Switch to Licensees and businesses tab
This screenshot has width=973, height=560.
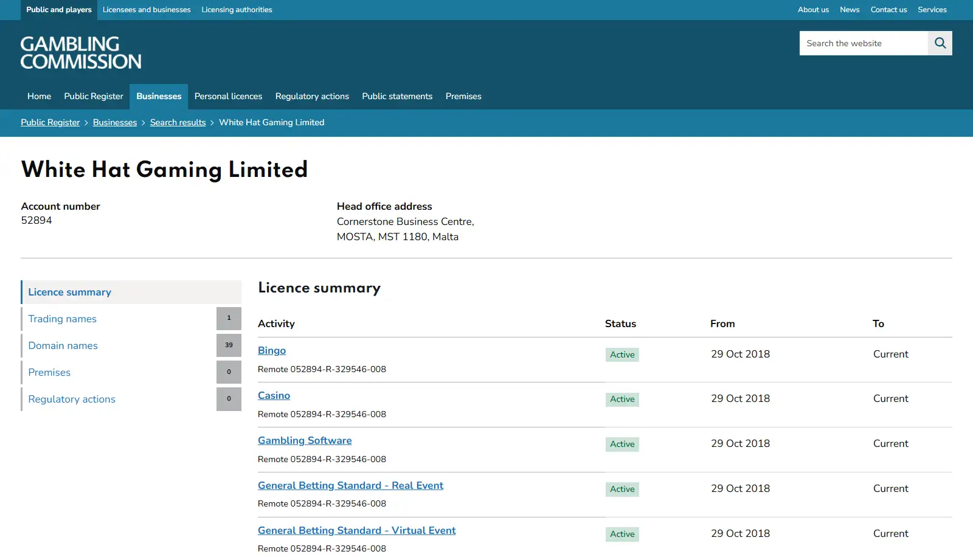pos(147,10)
